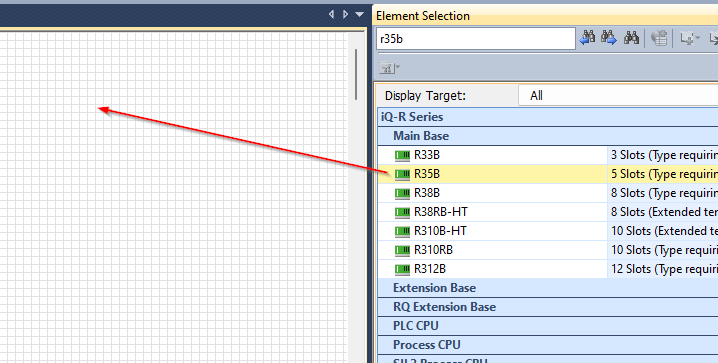Click the plain binoculars search icon
This screenshot has width=718, height=363.
(x=631, y=38)
